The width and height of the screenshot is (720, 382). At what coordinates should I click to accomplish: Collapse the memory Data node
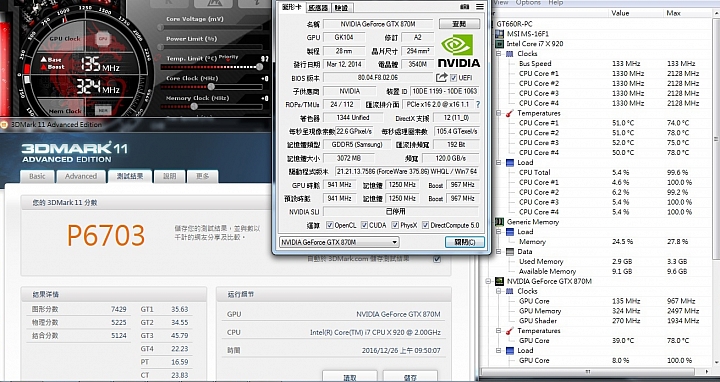point(499,252)
